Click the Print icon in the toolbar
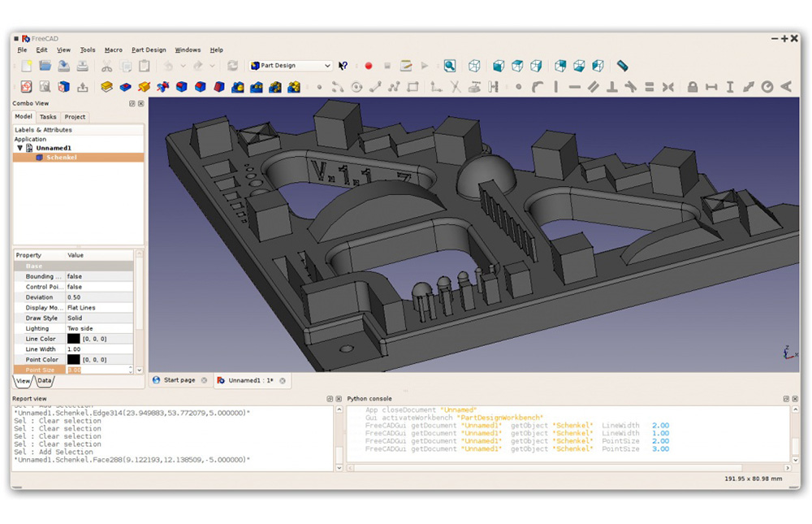Viewport: 812px width, 524px height. 82,66
